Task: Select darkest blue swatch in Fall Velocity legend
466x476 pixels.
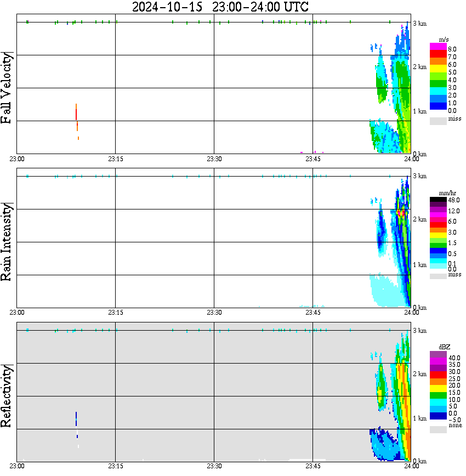Action: (x=438, y=106)
